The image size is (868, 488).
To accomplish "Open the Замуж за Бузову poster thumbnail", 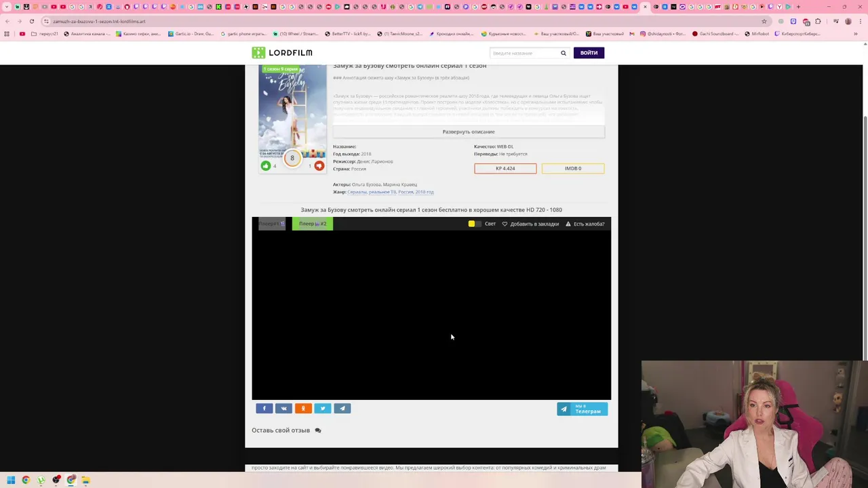I will [292, 112].
